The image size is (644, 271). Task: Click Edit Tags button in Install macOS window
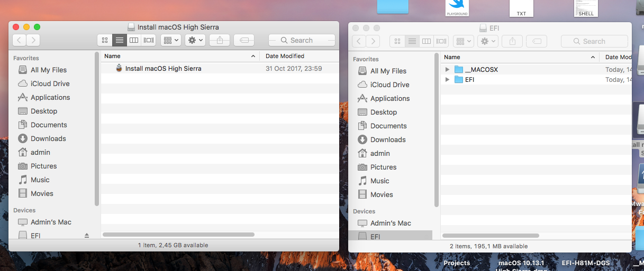click(244, 40)
